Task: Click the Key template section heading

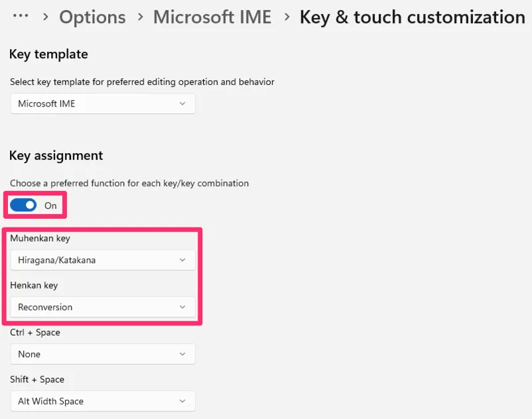Action: 48,54
